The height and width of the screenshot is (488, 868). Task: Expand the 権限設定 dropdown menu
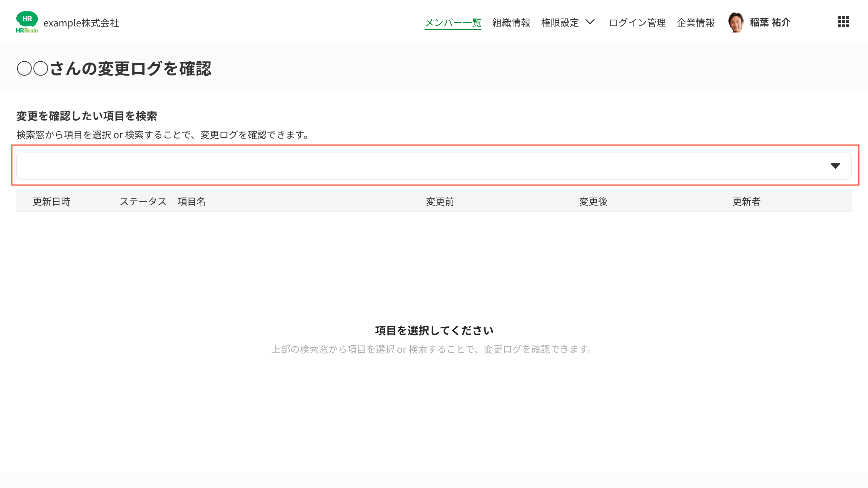[x=568, y=23]
